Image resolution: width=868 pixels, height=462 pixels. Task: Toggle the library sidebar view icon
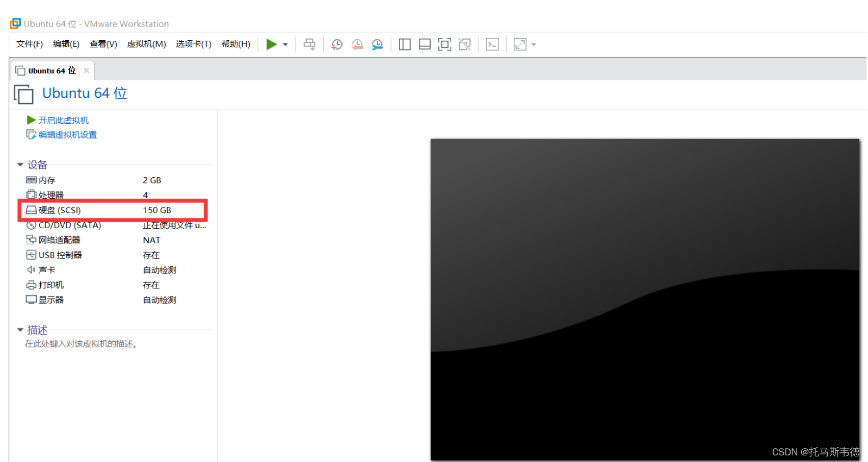coord(405,44)
